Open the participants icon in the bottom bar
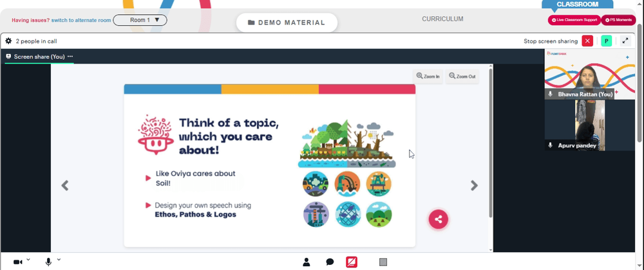This screenshot has height=270, width=644. coord(307,262)
